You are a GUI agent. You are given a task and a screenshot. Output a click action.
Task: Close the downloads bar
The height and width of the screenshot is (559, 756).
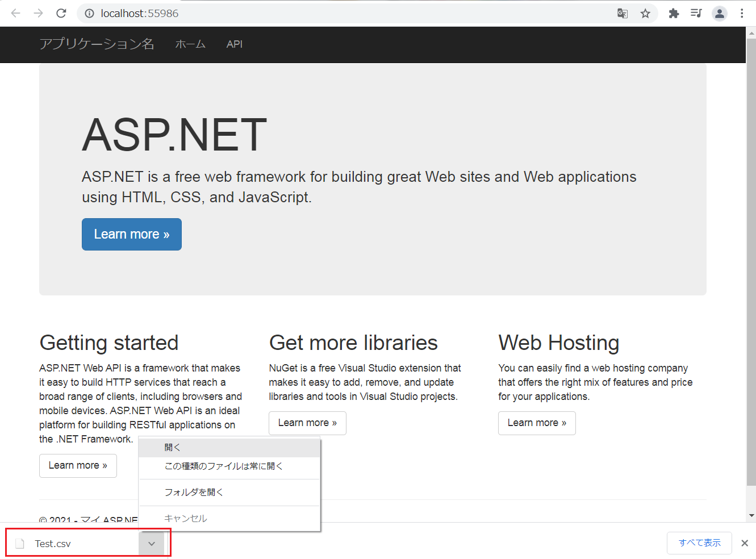(x=745, y=543)
